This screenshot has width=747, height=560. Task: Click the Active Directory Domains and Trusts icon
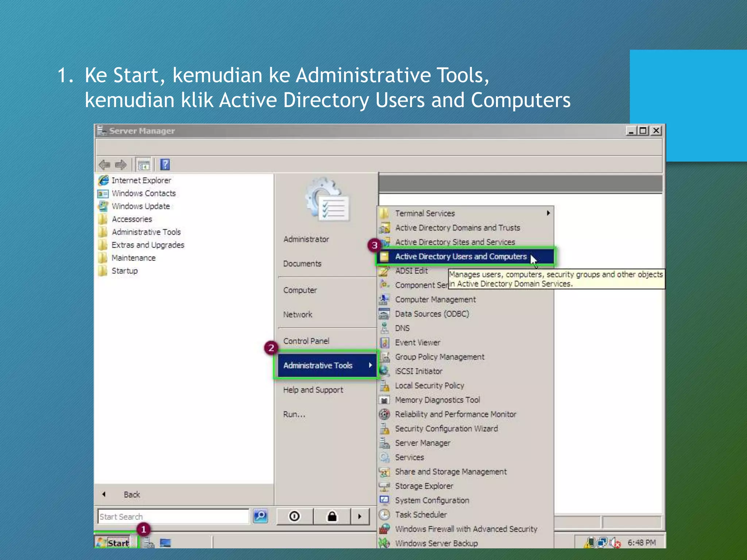pyautogui.click(x=384, y=228)
